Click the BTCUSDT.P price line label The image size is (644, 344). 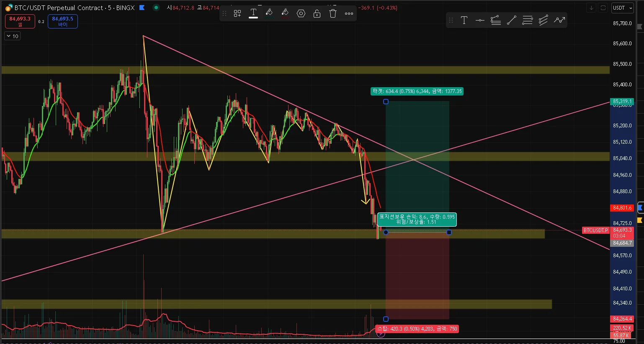pyautogui.click(x=596, y=230)
